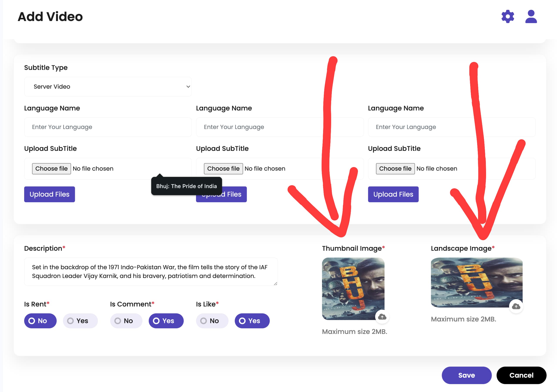Viewport: 557px width, 392px height.
Task: Click the Landscape Image cloud upload icon
Action: [516, 306]
